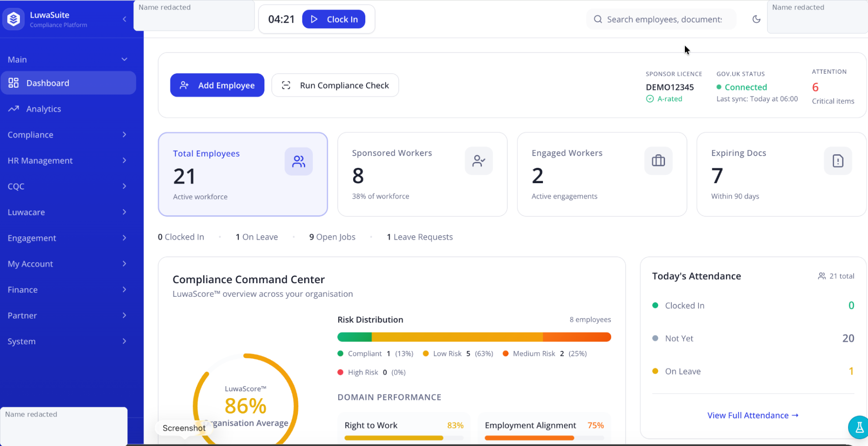Toggle dark mode moon icon
Image resolution: width=868 pixels, height=446 pixels.
click(756, 19)
